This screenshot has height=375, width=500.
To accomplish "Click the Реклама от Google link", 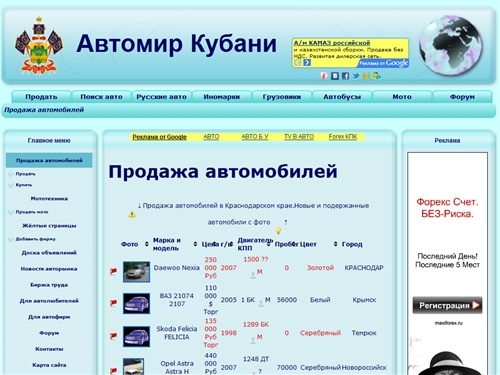I will (x=159, y=137).
